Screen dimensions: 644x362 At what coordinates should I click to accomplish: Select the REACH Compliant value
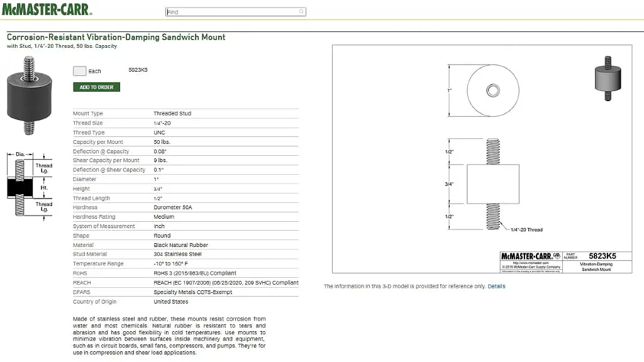[226, 282]
